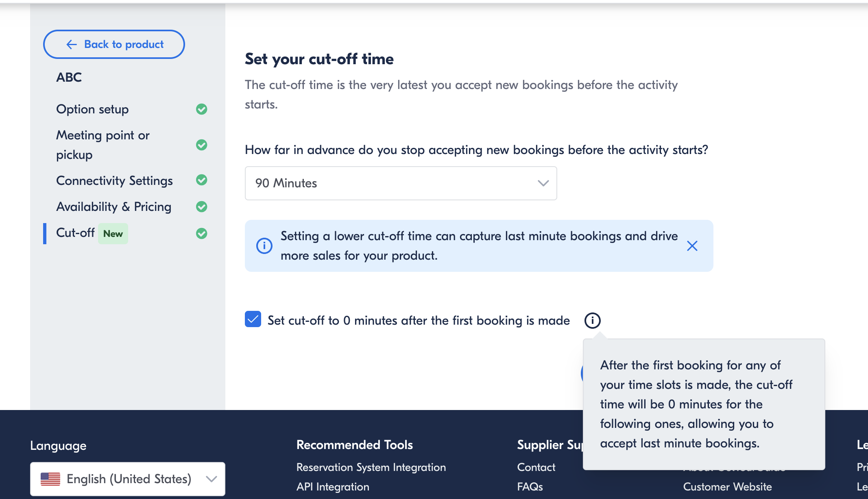The width and height of the screenshot is (868, 499).
Task: Click the info tooltip icon beside the cut-off checkbox
Action: [x=592, y=320]
